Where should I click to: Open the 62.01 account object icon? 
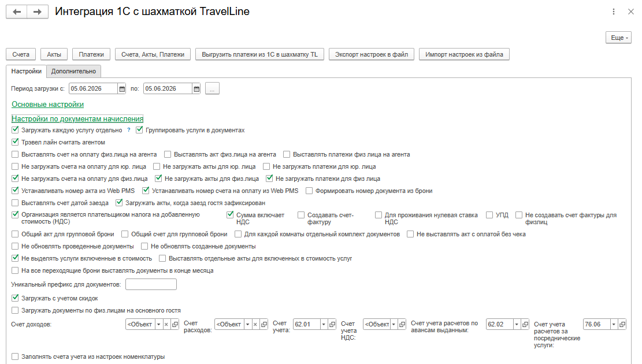[x=332, y=324]
